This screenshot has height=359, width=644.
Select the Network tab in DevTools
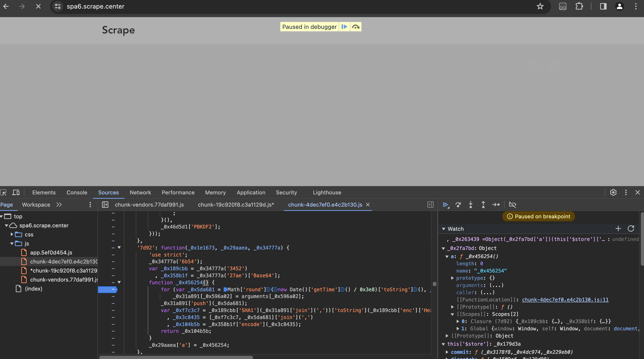[x=140, y=192]
